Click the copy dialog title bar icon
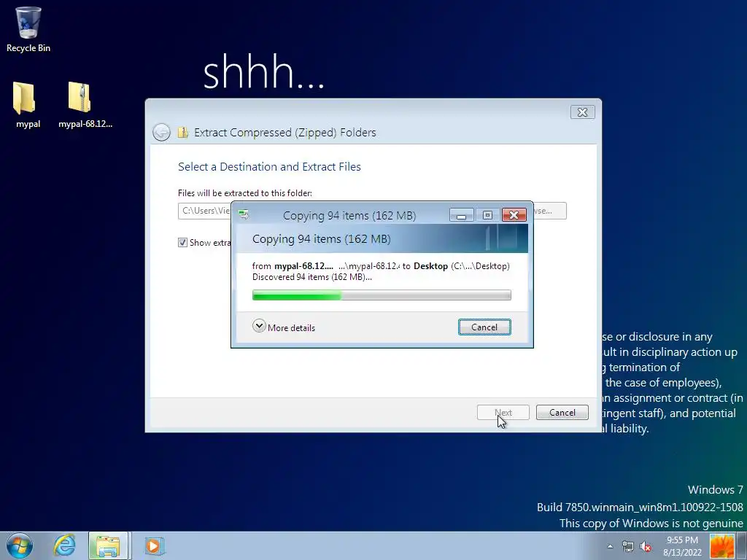The width and height of the screenshot is (747, 560). [x=244, y=215]
